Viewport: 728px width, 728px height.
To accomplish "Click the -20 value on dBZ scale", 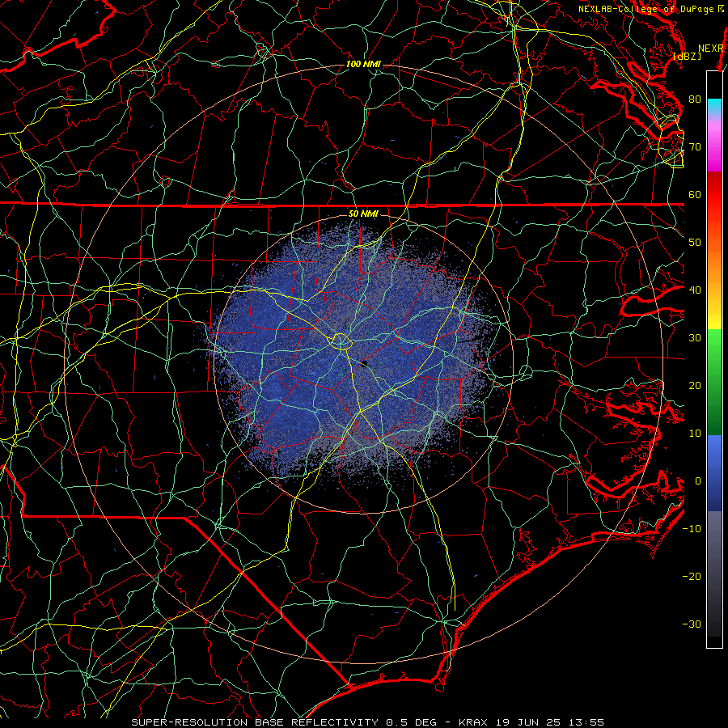I will click(692, 577).
